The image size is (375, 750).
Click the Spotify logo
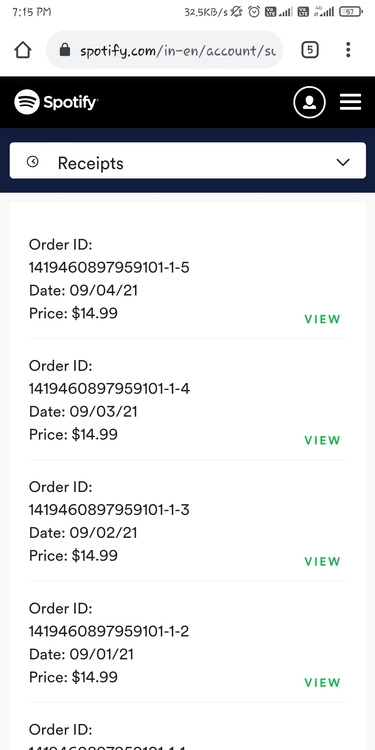(x=56, y=102)
